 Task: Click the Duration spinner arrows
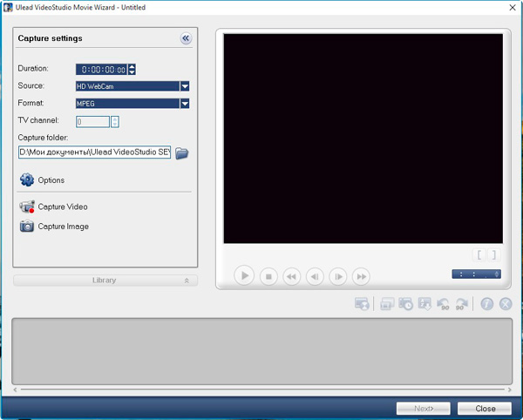point(132,69)
